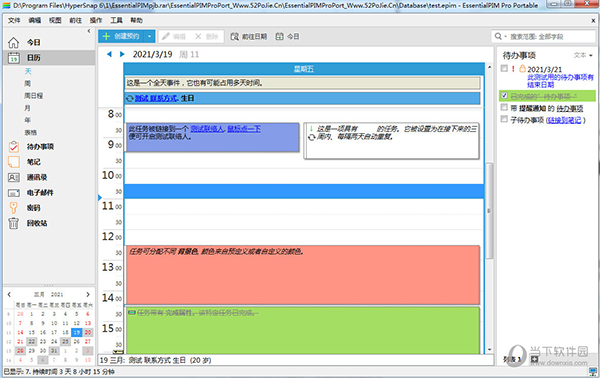Viewport: 600px width, 378px height.
Task: Open the 文本 dropdown in to-do panel
Action: click(583, 55)
